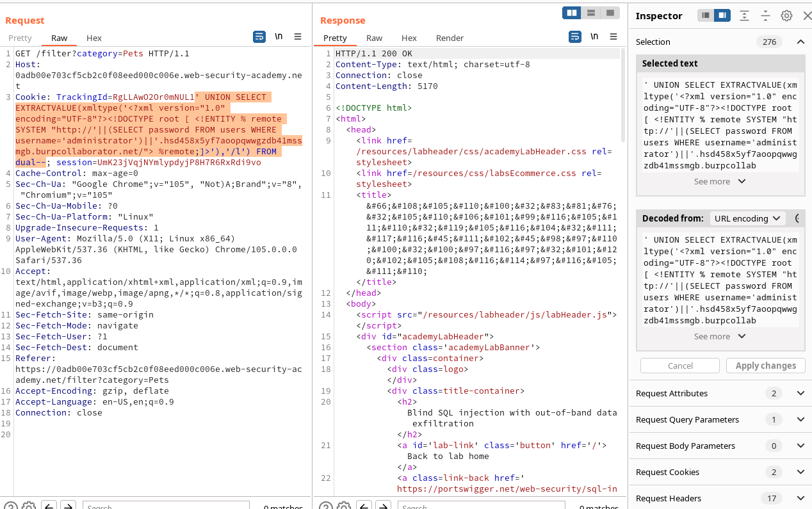812x509 pixels.
Task: Click the Request panel title
Action: point(25,20)
